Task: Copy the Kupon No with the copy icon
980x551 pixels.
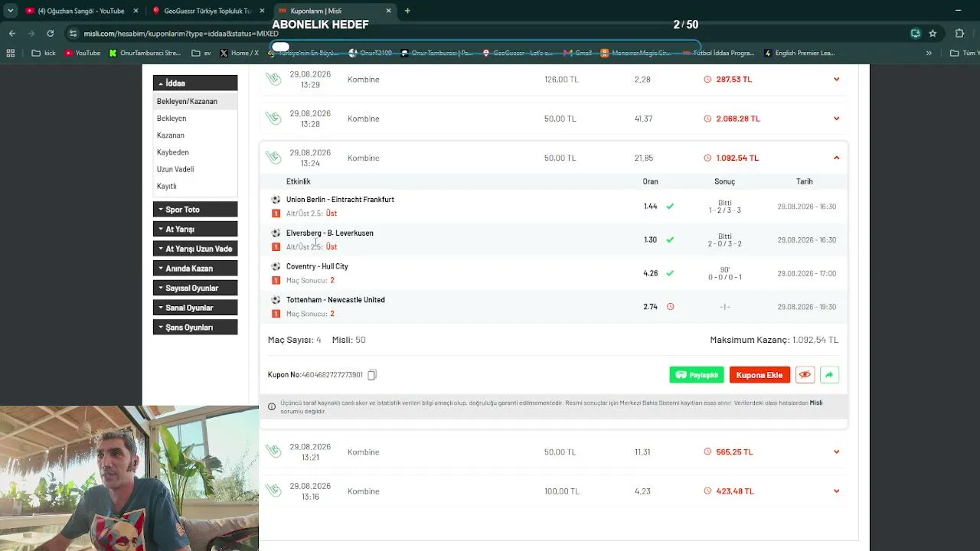Action: [x=371, y=375]
